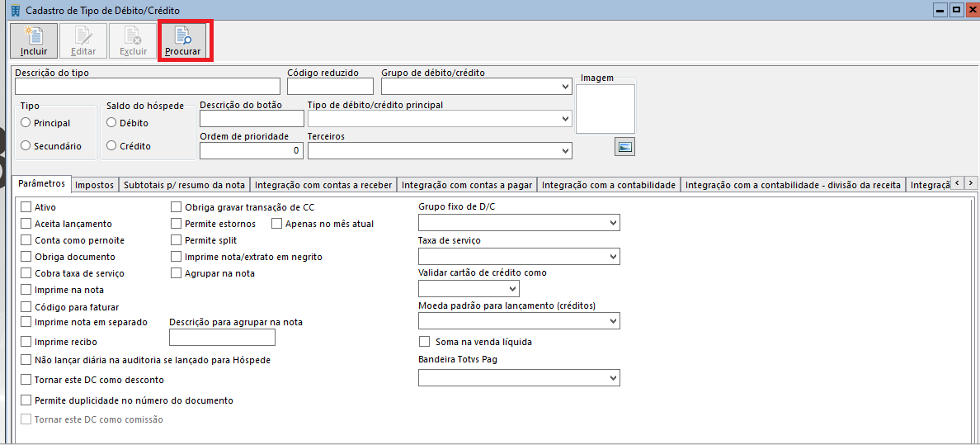Check Não lançar diária na auditoria option
Image resolution: width=980 pixels, height=445 pixels.
pyautogui.click(x=26, y=360)
